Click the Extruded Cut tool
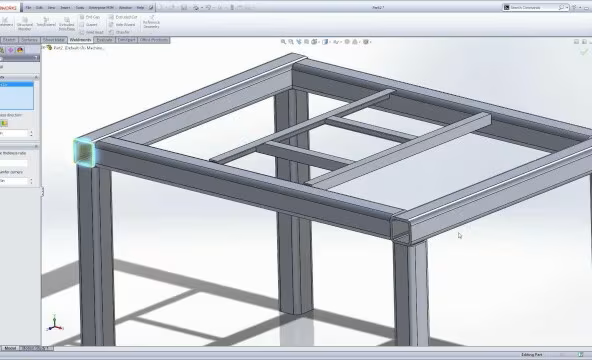Image resolution: width=592 pixels, height=360 pixels. click(x=123, y=17)
